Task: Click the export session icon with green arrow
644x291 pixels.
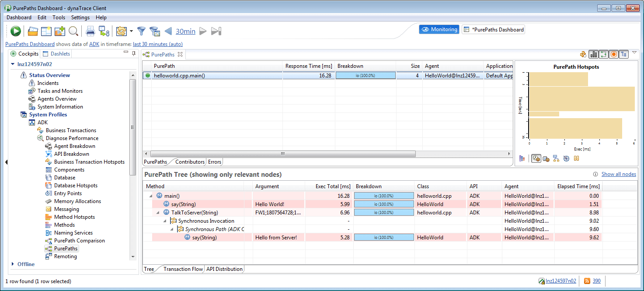Action: pyautogui.click(x=104, y=31)
